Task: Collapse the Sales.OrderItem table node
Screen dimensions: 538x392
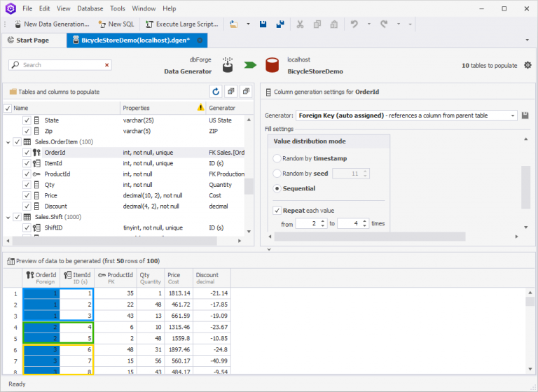Action: 8,142
